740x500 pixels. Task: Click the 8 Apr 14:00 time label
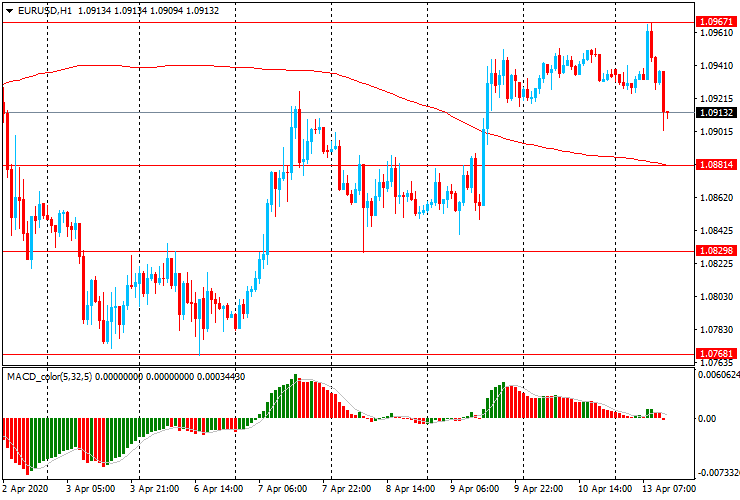tap(412, 490)
